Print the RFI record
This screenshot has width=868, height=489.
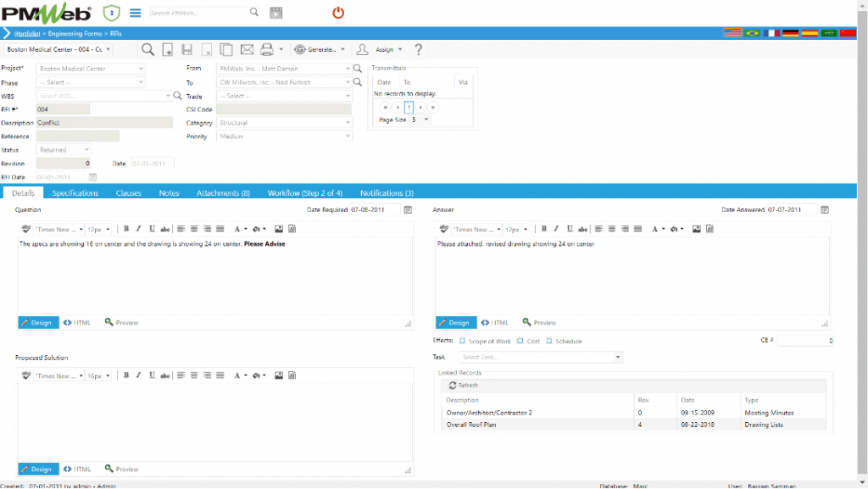[x=267, y=49]
